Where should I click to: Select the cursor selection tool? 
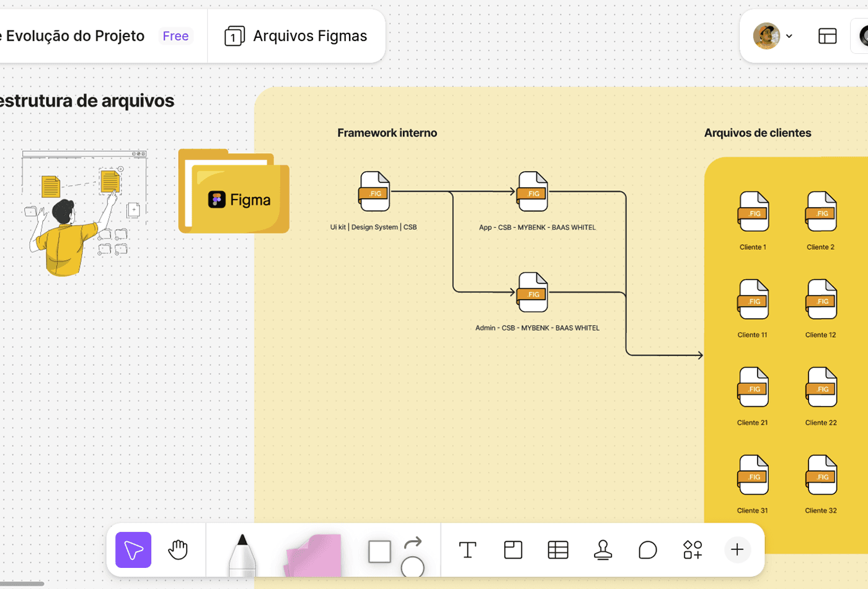point(133,549)
